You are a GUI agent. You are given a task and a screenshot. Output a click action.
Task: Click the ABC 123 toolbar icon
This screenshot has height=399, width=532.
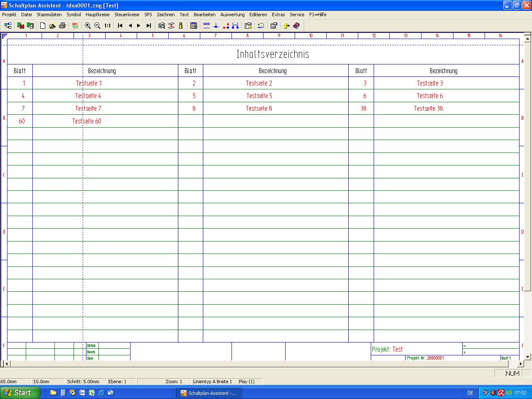click(75, 26)
